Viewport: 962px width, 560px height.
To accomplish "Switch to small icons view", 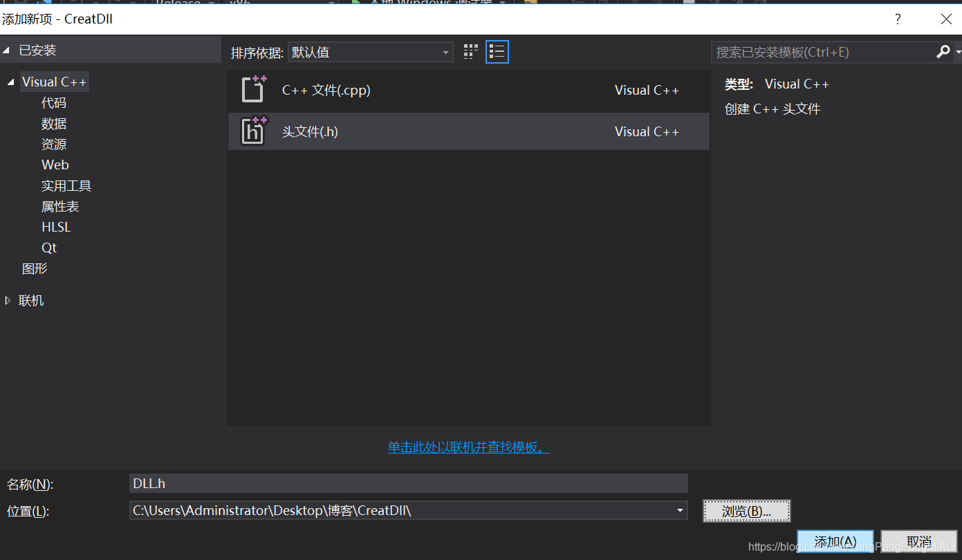I will click(471, 52).
